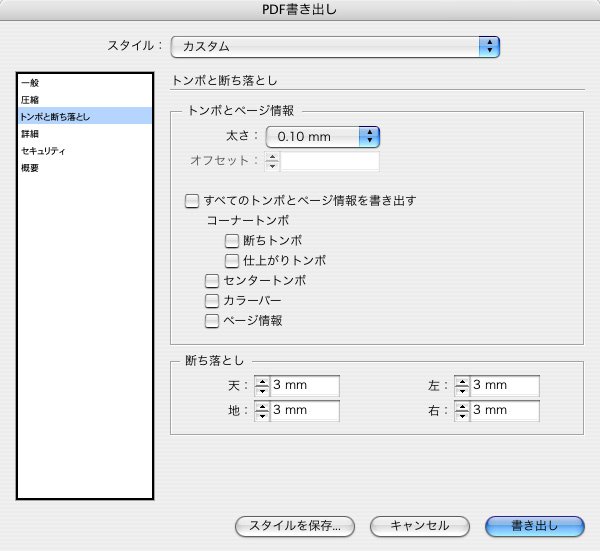Screen dimensions: 600x551
Task: Click the 右 bleed value field
Action: point(505,411)
